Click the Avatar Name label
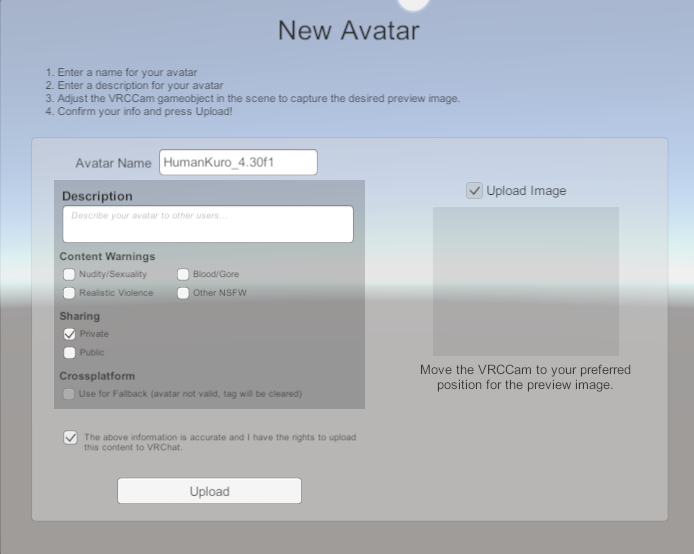This screenshot has width=694, height=554. tap(113, 163)
